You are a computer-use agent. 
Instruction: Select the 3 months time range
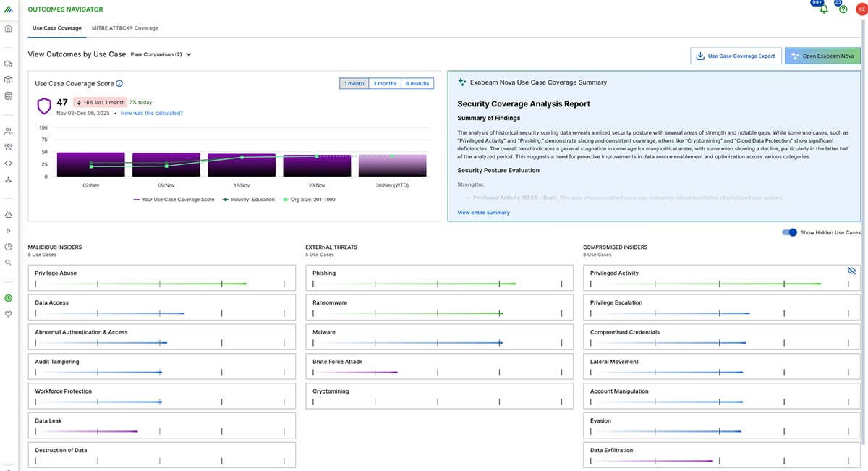pyautogui.click(x=385, y=83)
